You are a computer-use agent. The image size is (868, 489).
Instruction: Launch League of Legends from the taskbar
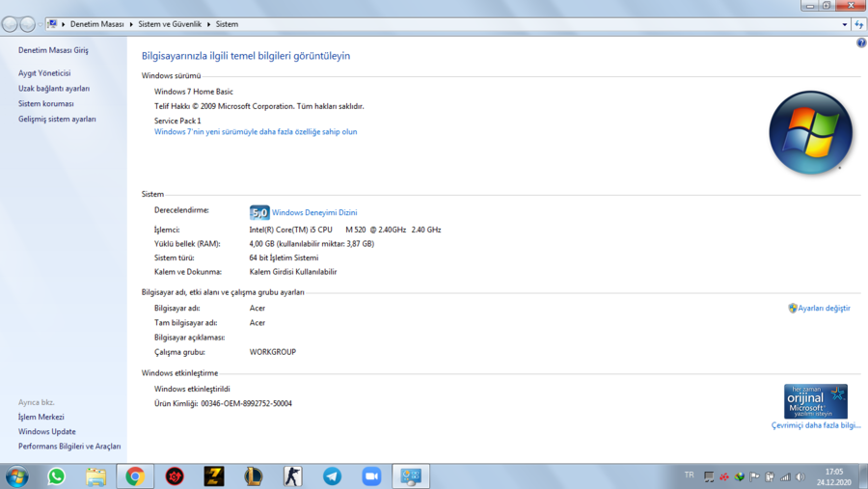point(254,476)
